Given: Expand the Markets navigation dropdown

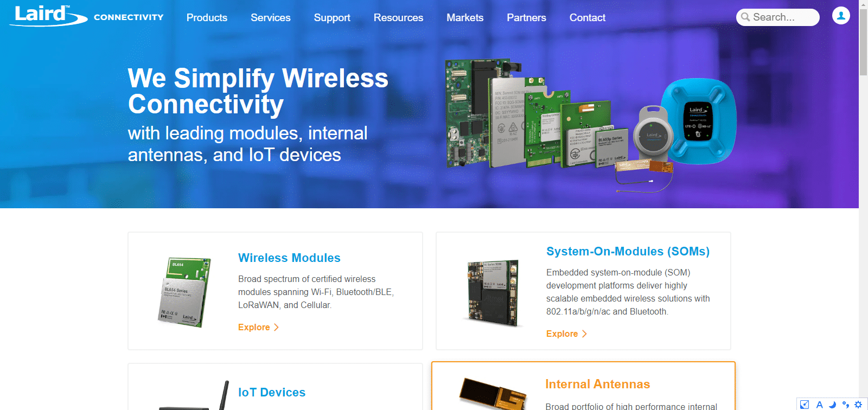Looking at the screenshot, I should [465, 17].
